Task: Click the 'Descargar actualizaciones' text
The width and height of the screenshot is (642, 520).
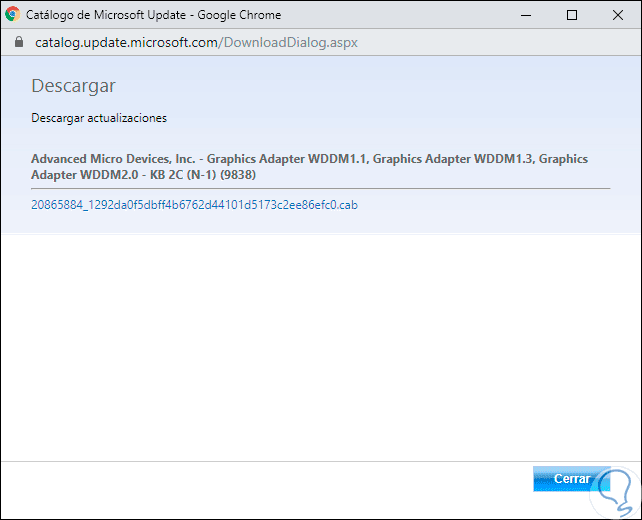Action: click(99, 118)
